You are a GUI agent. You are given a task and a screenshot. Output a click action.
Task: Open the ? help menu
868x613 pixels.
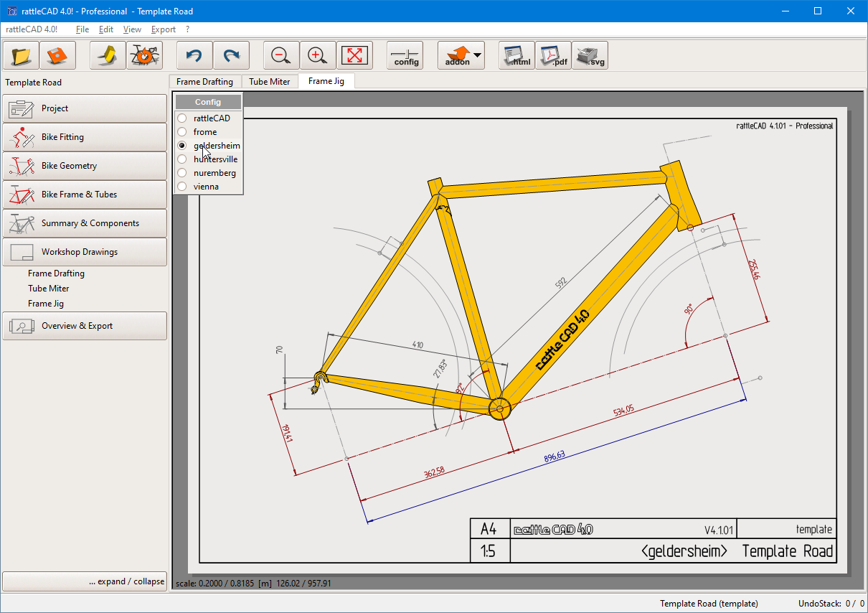pyautogui.click(x=188, y=29)
